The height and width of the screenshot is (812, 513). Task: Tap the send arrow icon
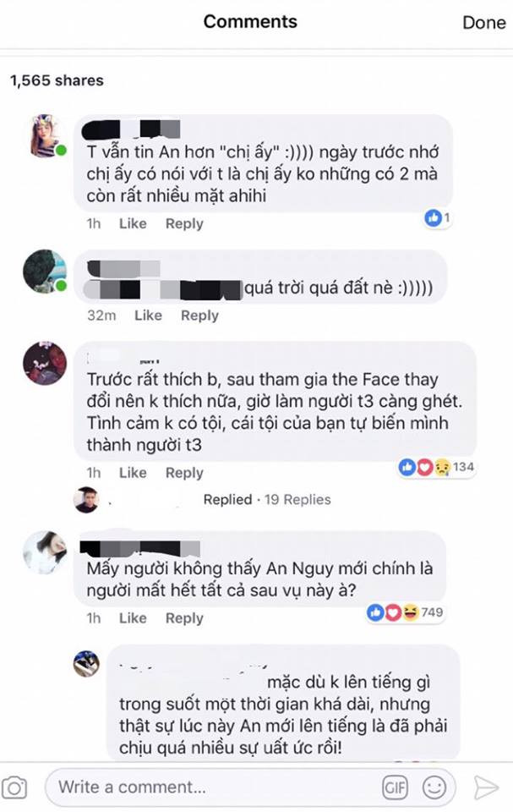(485, 787)
